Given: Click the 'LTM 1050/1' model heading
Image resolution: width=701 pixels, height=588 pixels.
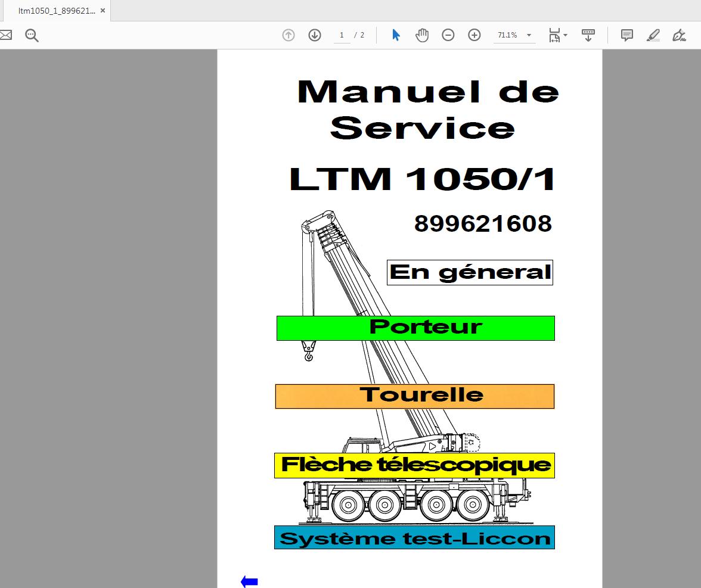Looking at the screenshot, I should click(422, 179).
